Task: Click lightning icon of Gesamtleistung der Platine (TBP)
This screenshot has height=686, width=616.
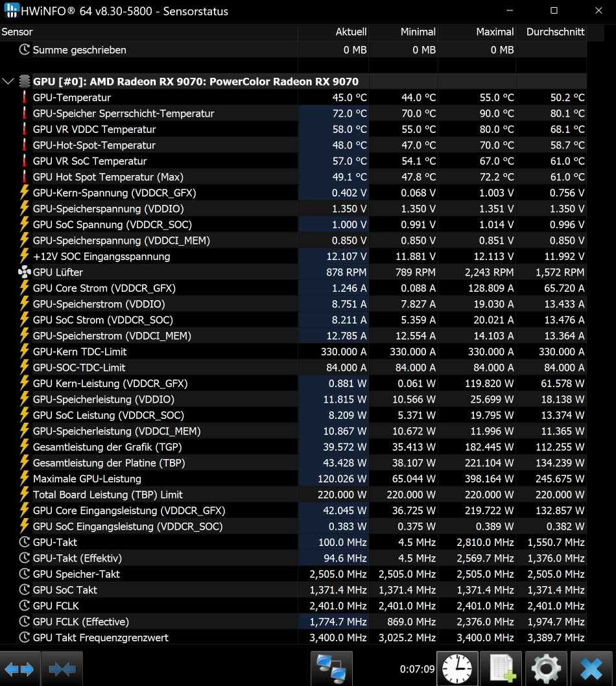Action: click(25, 462)
